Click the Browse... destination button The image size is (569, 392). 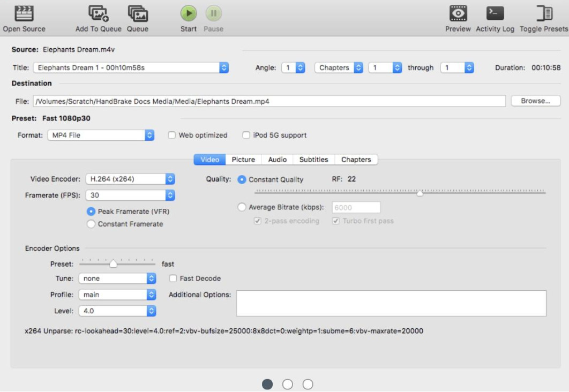[x=535, y=101]
